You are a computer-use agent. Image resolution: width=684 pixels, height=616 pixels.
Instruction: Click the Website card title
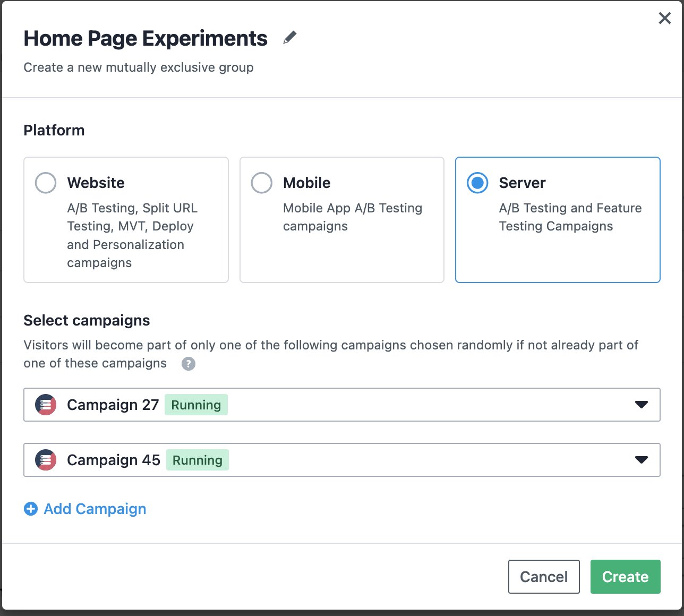tap(96, 183)
